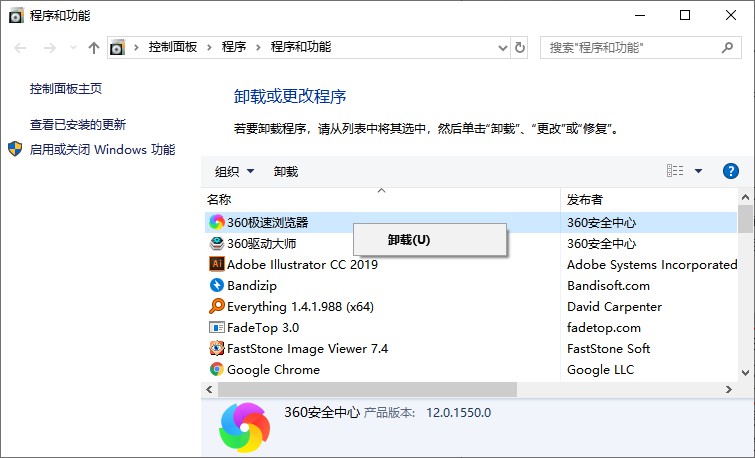This screenshot has width=755, height=458.
Task: Select FastStone Image Viewer 7.4 name
Action: click(307, 349)
